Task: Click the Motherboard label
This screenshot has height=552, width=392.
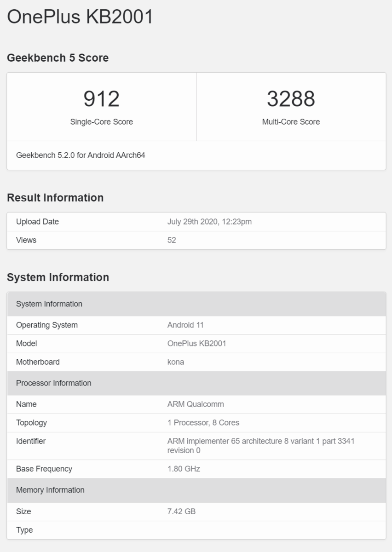Action: coord(38,362)
